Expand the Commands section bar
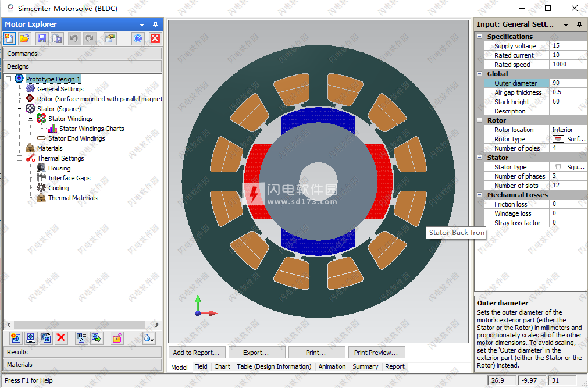The width and height of the screenshot is (588, 388). click(83, 54)
